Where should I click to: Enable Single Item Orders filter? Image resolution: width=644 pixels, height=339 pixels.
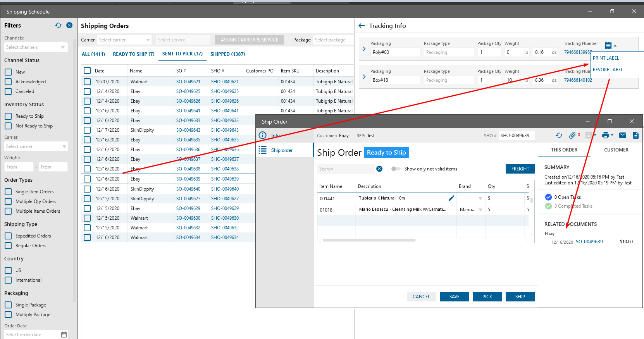click(x=8, y=192)
